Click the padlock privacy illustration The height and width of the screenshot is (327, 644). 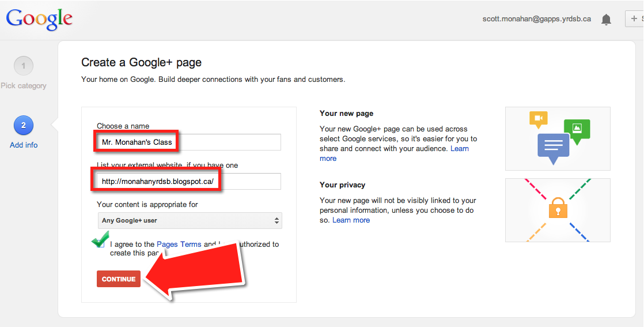point(558,210)
